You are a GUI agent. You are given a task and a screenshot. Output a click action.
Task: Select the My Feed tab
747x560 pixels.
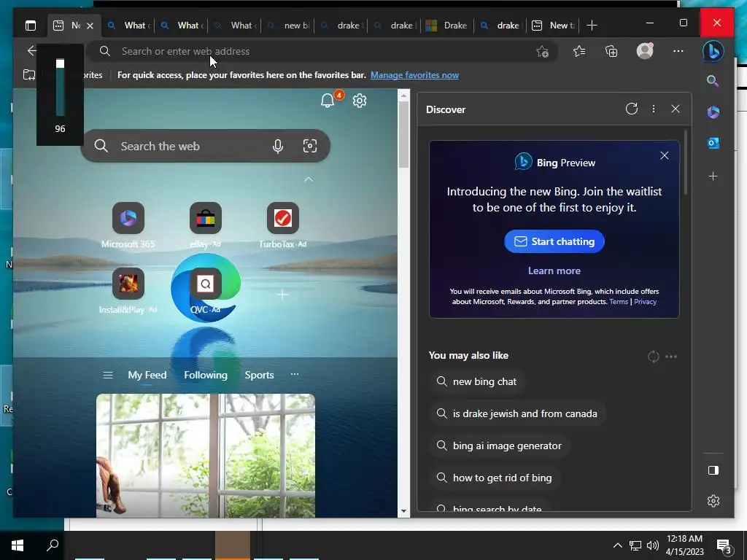pyautogui.click(x=147, y=376)
